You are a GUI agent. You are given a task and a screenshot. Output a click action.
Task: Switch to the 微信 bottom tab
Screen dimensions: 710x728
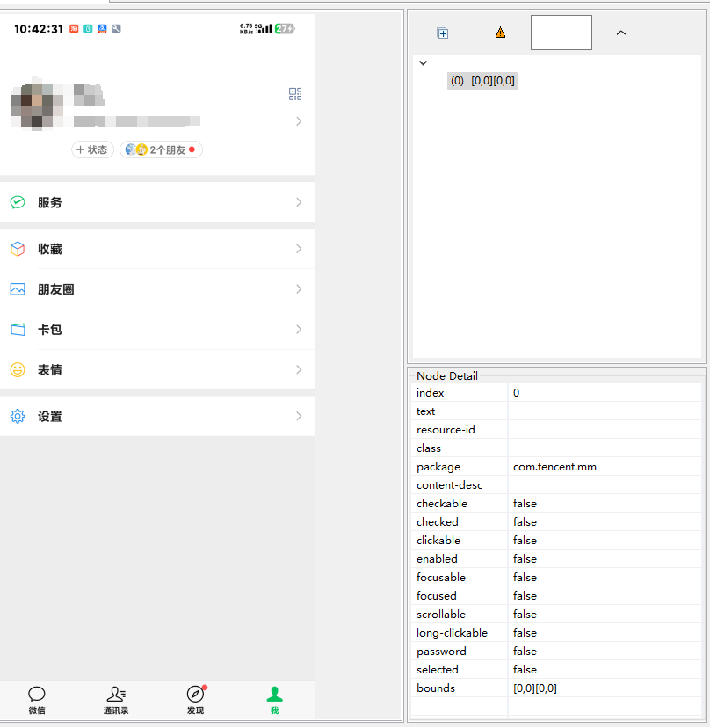(x=37, y=700)
